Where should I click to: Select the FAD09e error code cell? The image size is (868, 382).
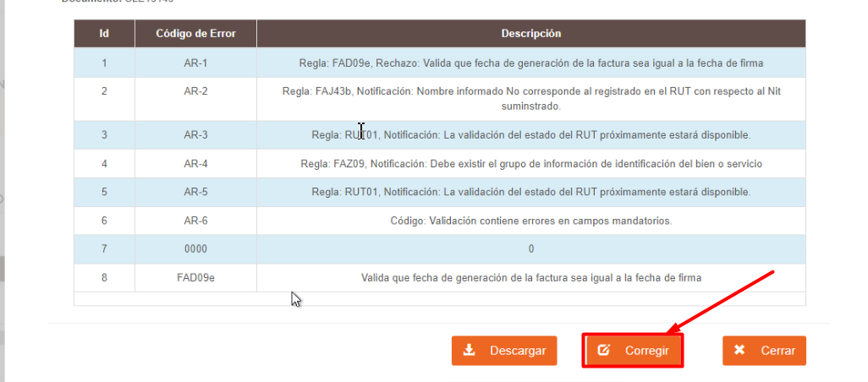(195, 278)
